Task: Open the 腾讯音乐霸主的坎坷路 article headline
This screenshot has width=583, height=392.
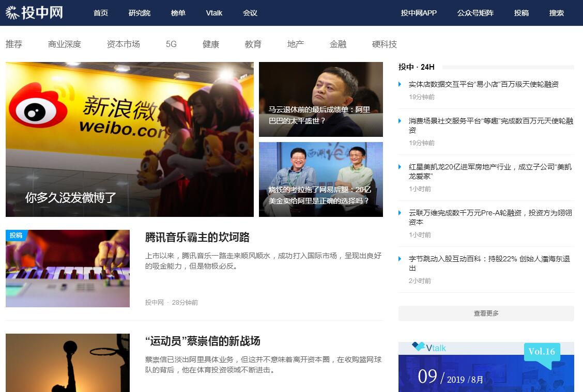Action: 197,238
